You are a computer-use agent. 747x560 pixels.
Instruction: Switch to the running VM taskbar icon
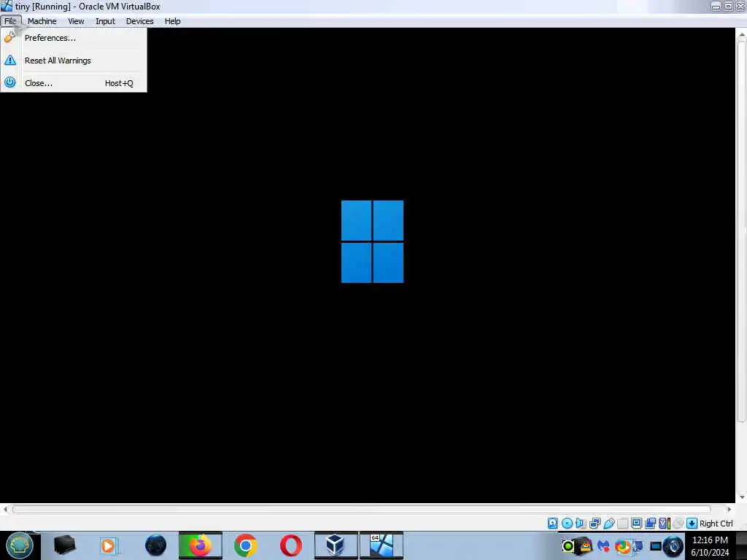point(381,545)
